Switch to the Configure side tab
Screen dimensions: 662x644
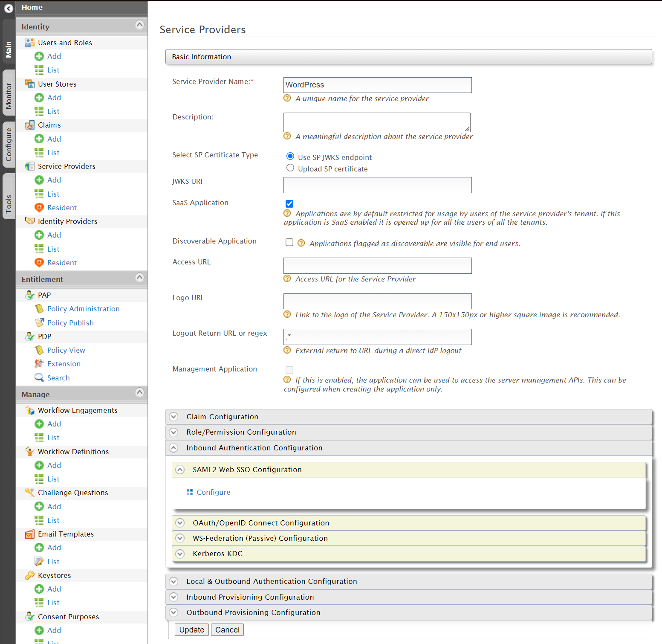click(9, 145)
